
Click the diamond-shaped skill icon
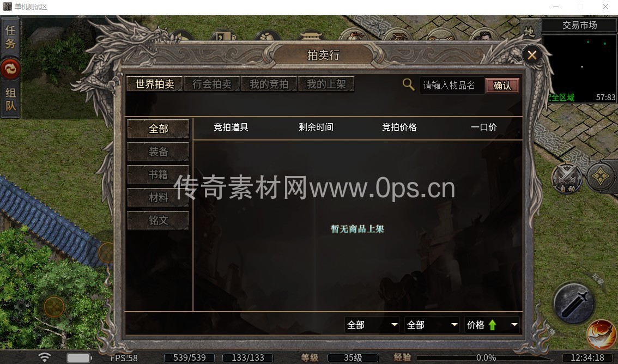[600, 177]
